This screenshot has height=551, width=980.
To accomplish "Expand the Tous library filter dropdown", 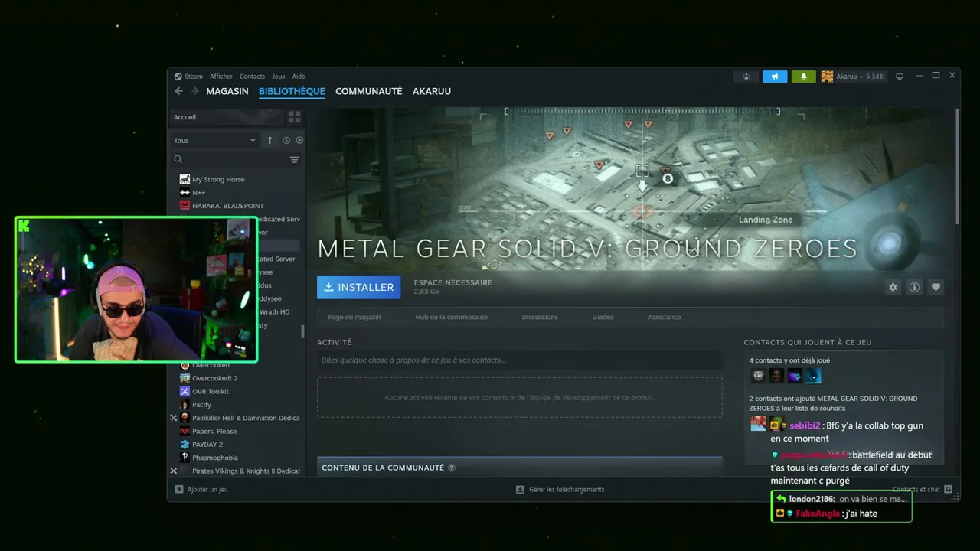I will tap(214, 140).
